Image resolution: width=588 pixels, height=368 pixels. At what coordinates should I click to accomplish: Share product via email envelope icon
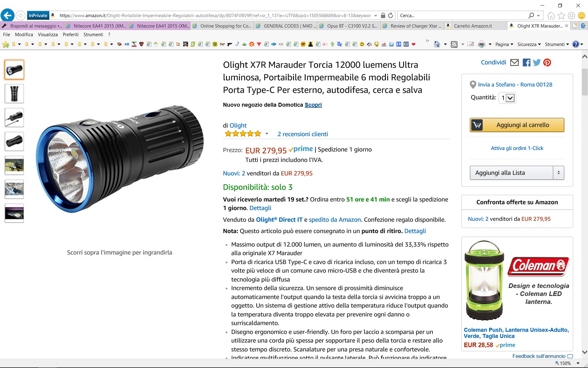click(x=514, y=63)
